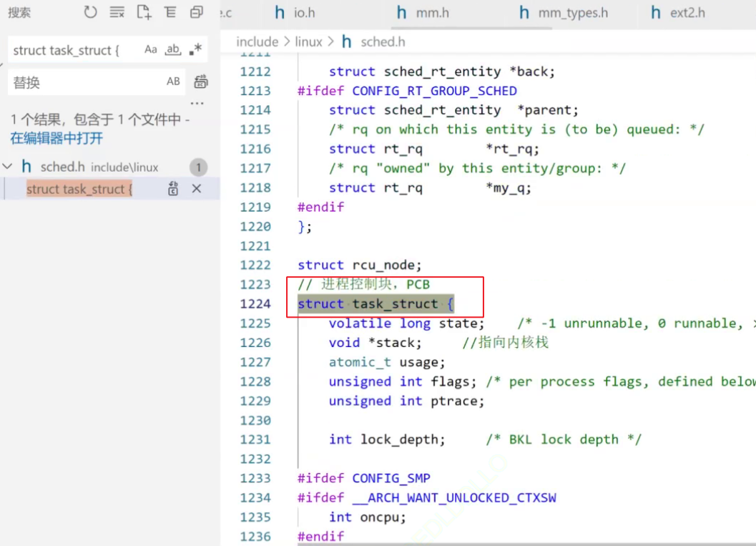The height and width of the screenshot is (546, 756).
Task: Click CONFIG_RT_GROUP_SCHED macro text
Action: click(x=434, y=91)
